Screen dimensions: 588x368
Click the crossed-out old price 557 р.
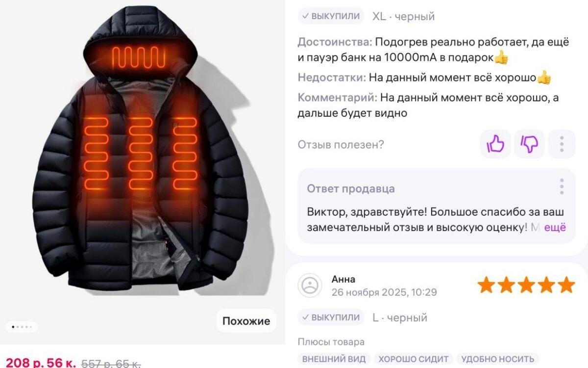click(111, 364)
